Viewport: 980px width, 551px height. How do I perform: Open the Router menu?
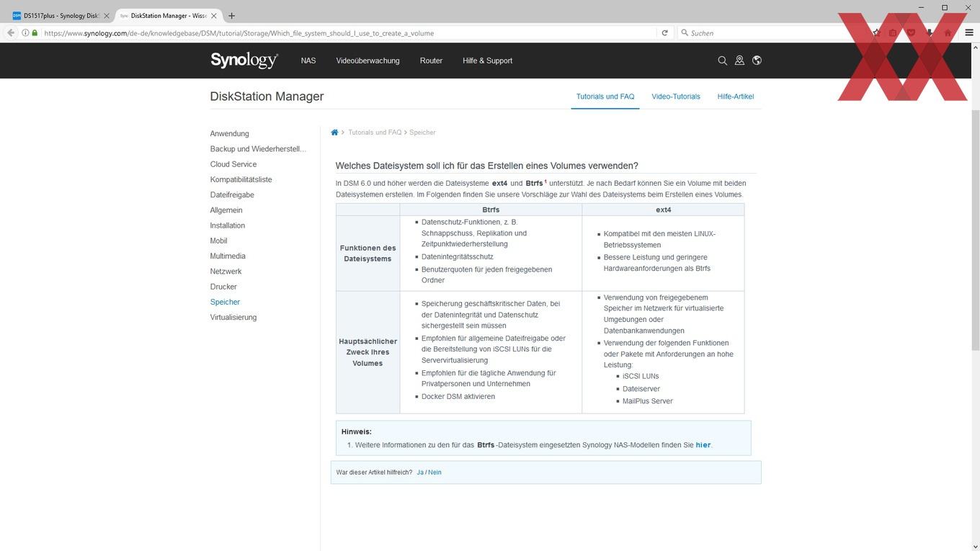(431, 61)
